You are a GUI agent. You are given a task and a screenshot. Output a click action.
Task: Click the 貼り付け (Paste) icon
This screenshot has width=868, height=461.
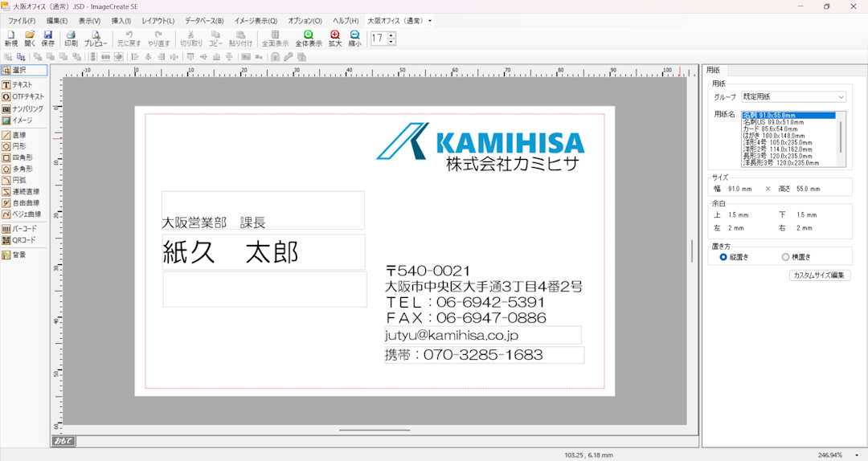tap(241, 39)
